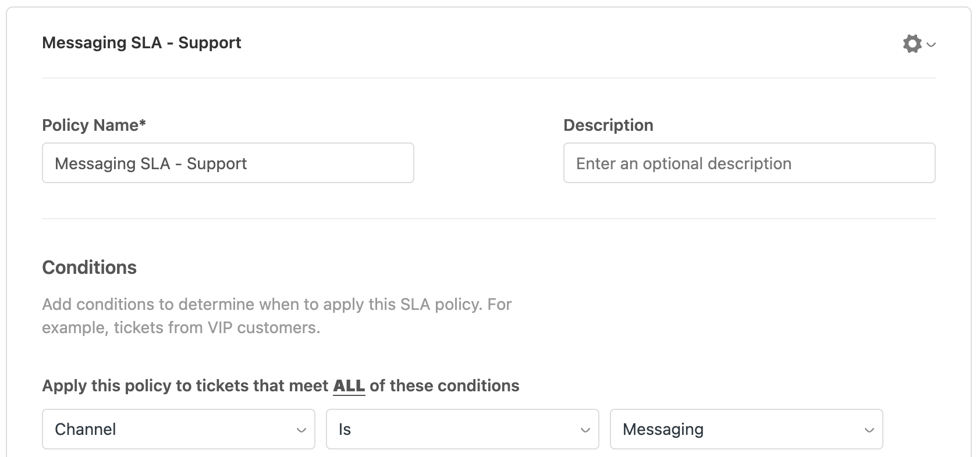Click the chevron arrow in Channel dropdown
Screen dimensions: 980x457
coord(301,430)
